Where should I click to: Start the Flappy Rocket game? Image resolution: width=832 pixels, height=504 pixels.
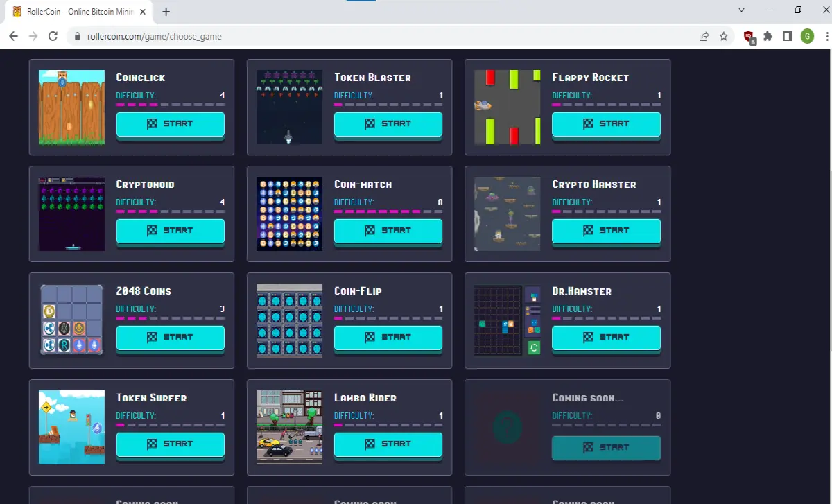pyautogui.click(x=606, y=124)
